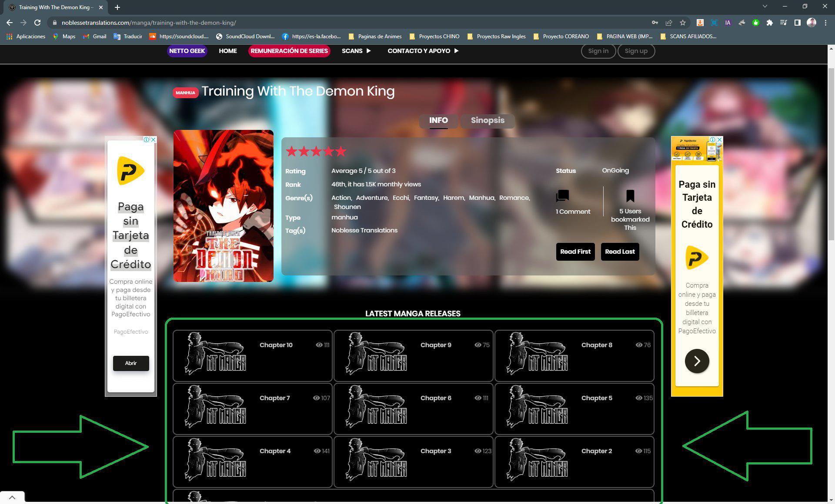Viewport: 835px width, 504px height.
Task: Close the left PagoEfectivo ad
Action: tap(153, 139)
